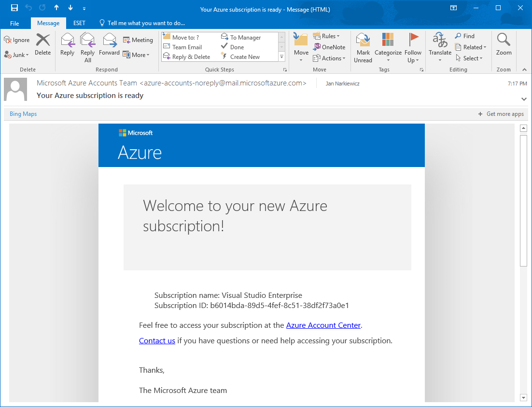Open the Azure Account Center link
The width and height of the screenshot is (532, 407).
pyautogui.click(x=323, y=325)
